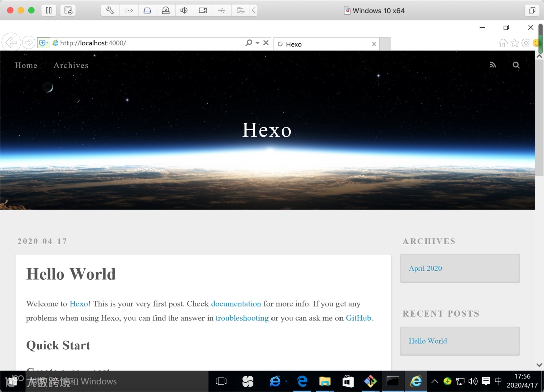The width and height of the screenshot is (544, 392).
Task: Open the Git app on taskbar
Action: click(370, 381)
